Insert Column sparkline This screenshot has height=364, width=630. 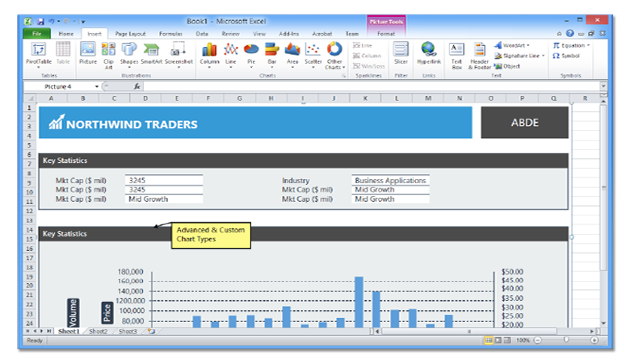tap(367, 56)
